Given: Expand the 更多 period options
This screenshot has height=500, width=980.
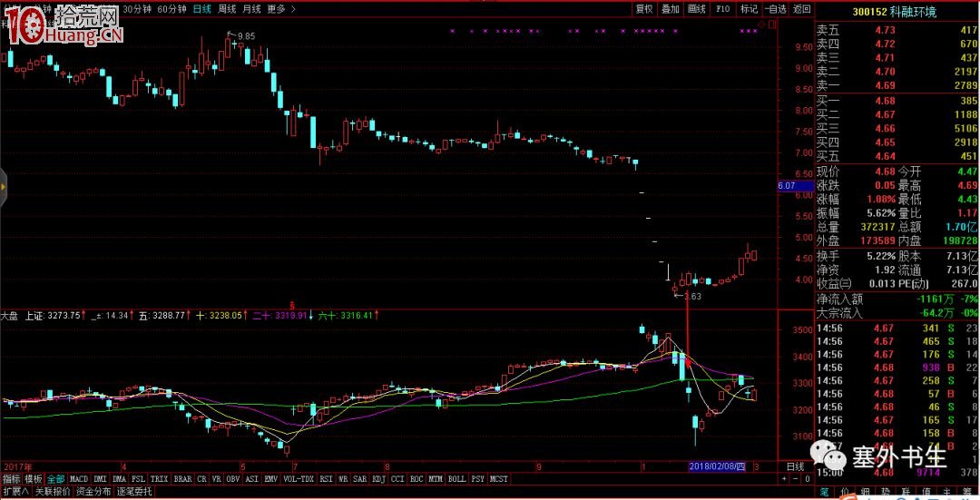Looking at the screenshot, I should point(281,9).
